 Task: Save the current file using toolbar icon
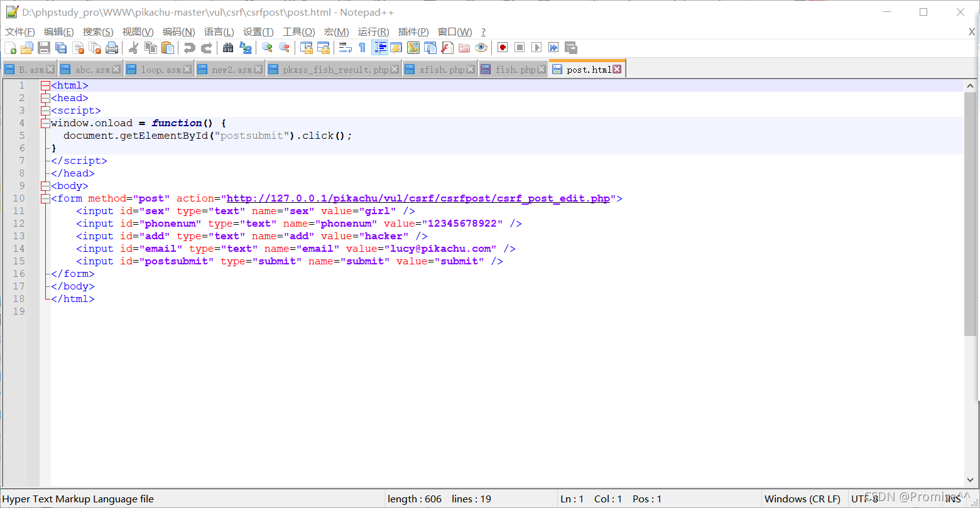(44, 48)
